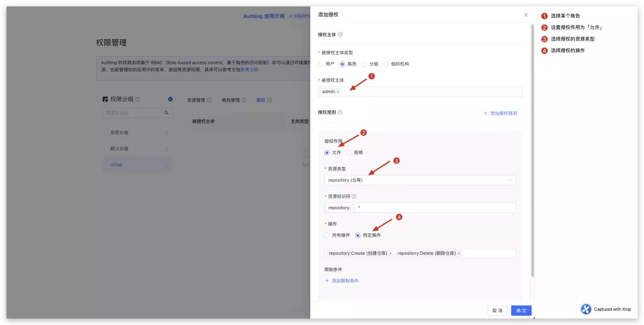This screenshot has width=644, height=325.
Task: Select 用户 as authorized subject type
Action: tap(321, 64)
